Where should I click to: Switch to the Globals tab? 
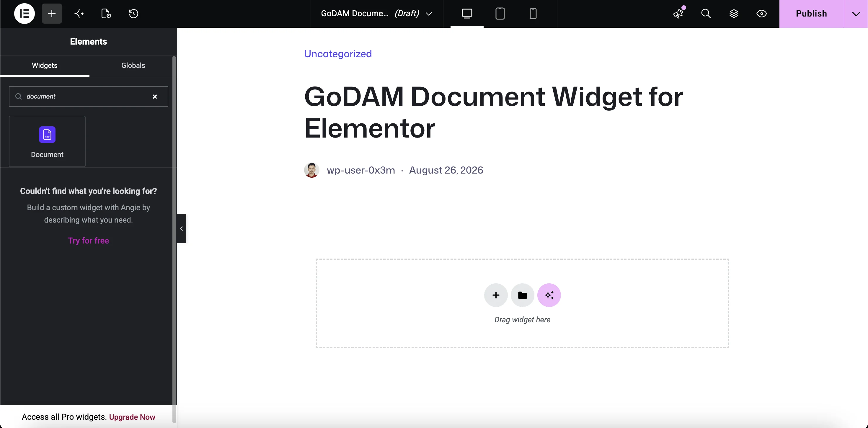(x=133, y=66)
